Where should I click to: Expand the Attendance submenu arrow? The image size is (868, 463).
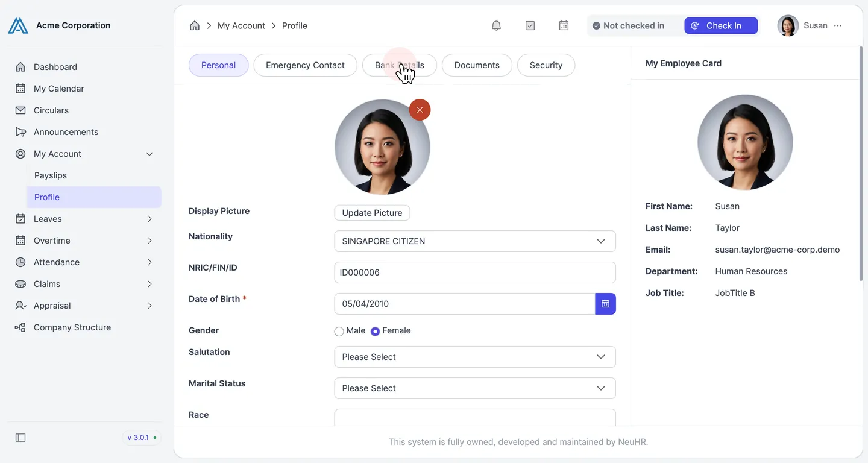[149, 262]
